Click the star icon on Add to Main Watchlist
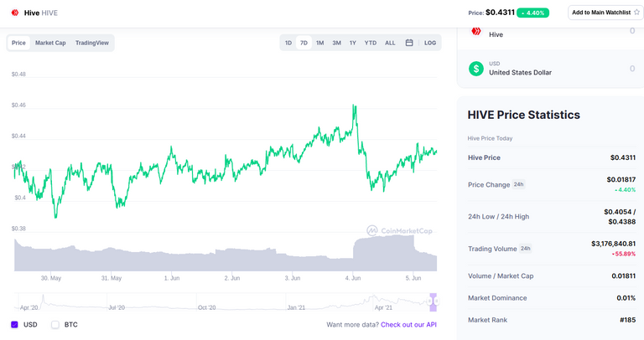644x340 pixels. coord(636,13)
